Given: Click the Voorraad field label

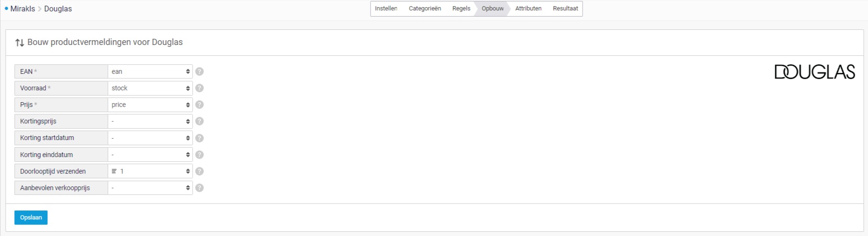Looking at the screenshot, I should pos(61,88).
